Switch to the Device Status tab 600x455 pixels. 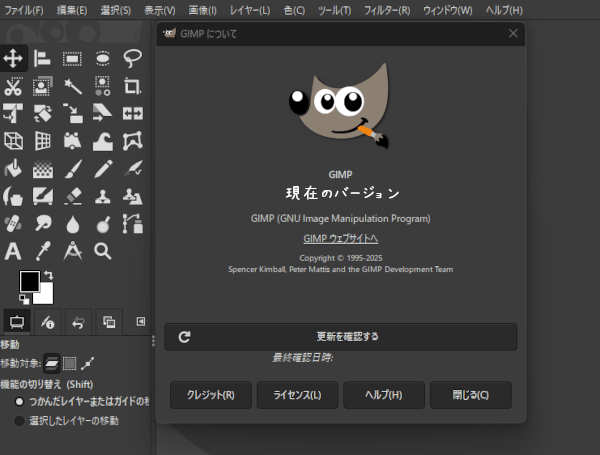click(48, 322)
